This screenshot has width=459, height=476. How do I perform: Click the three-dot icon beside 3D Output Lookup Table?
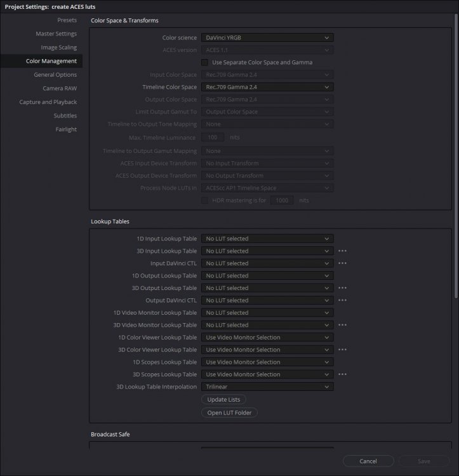point(342,288)
